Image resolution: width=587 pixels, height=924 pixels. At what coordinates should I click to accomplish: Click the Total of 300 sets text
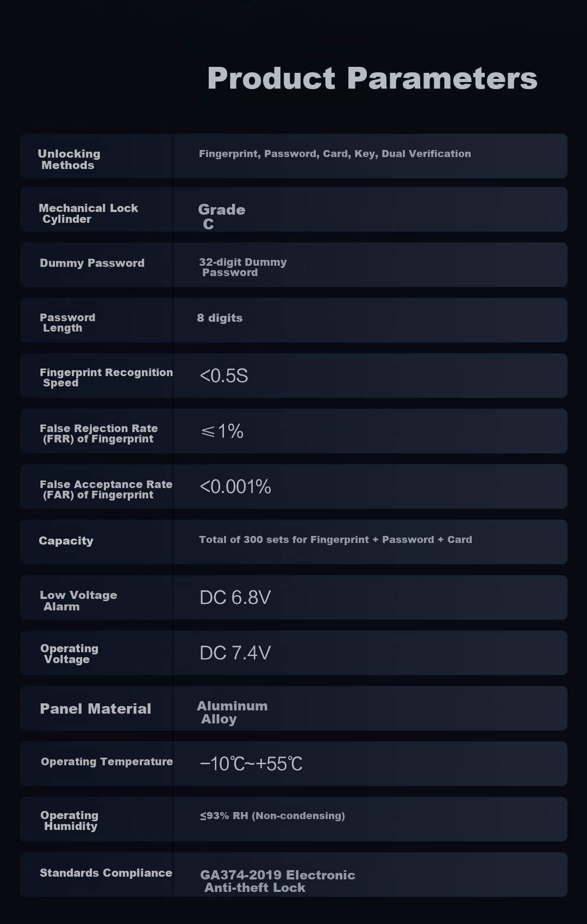click(335, 540)
